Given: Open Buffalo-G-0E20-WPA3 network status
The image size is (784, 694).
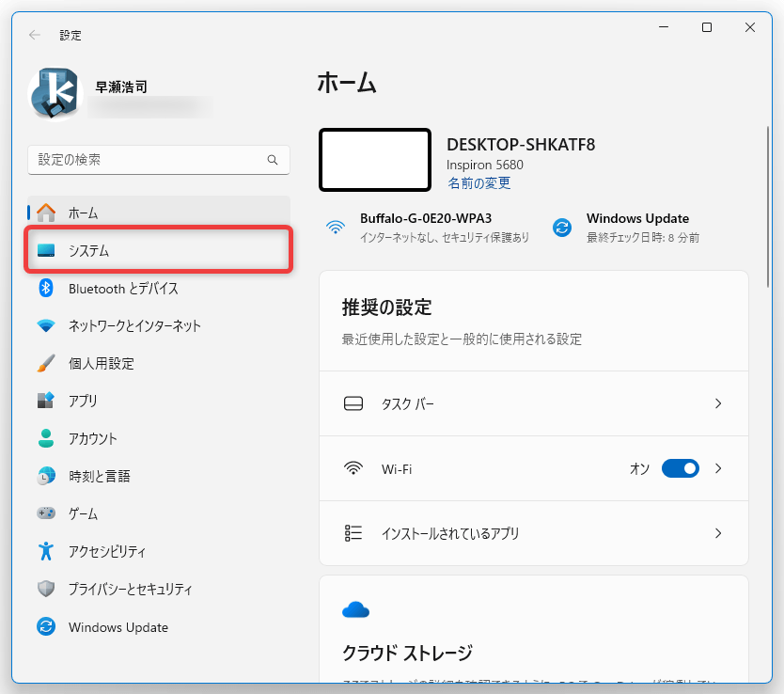Looking at the screenshot, I should [428, 228].
